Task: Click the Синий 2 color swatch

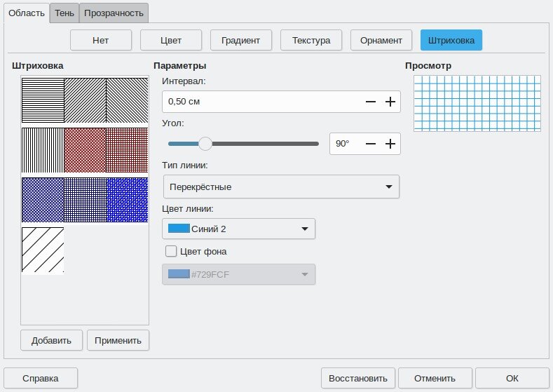Action: click(x=179, y=229)
